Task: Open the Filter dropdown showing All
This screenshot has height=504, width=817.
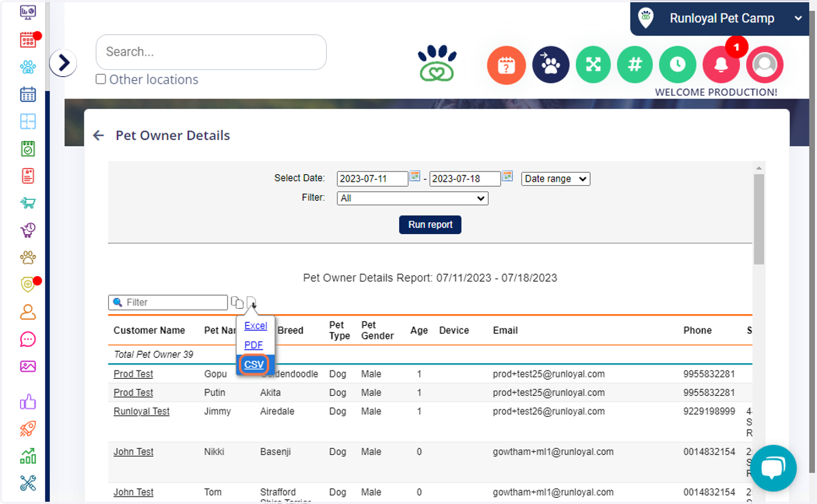Action: (413, 199)
